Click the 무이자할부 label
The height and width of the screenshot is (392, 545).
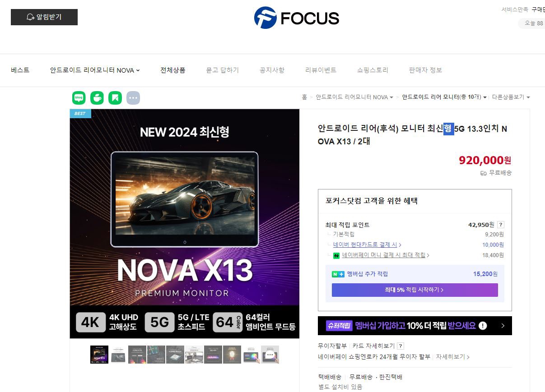[x=332, y=346]
